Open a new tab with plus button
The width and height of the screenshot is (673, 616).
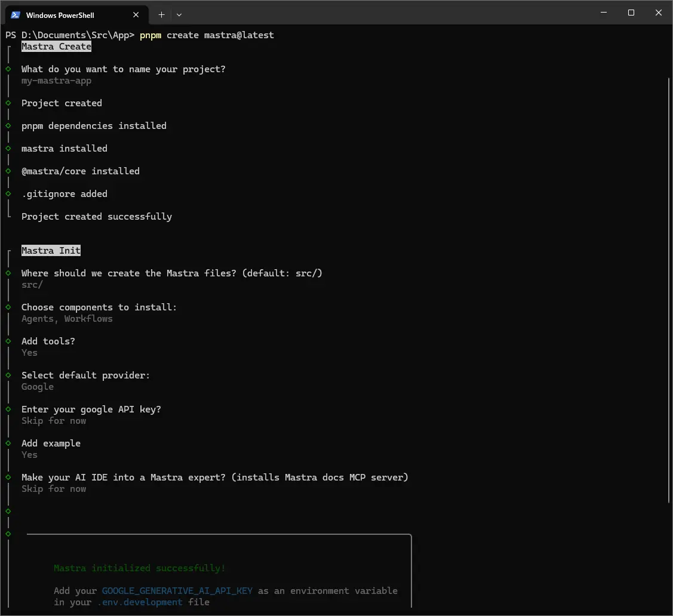[x=161, y=15]
